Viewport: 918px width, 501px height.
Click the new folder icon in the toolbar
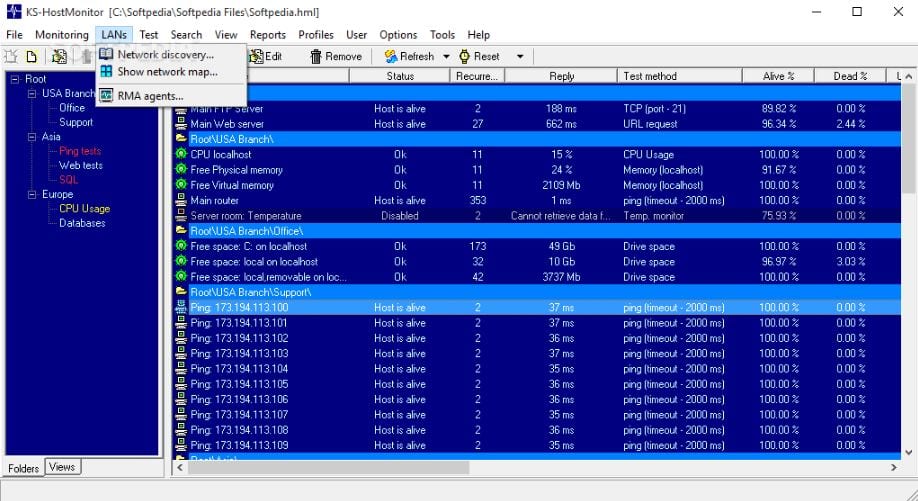(x=11, y=56)
